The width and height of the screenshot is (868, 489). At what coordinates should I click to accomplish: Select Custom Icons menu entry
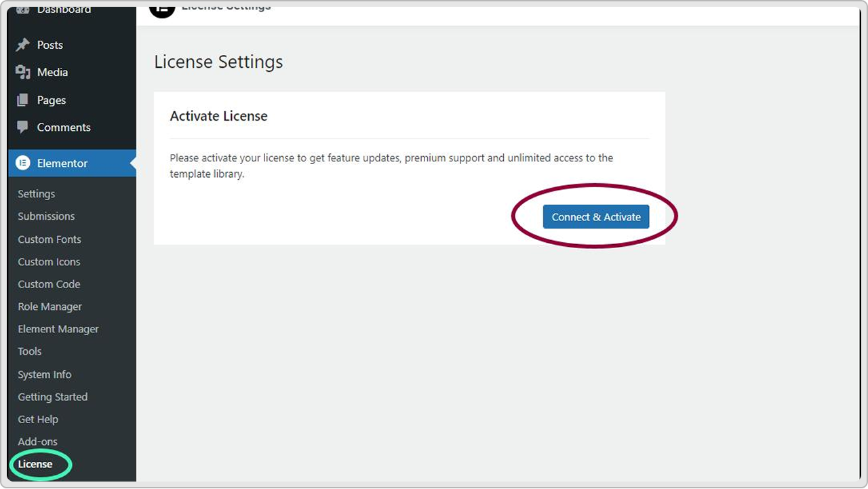coord(49,262)
